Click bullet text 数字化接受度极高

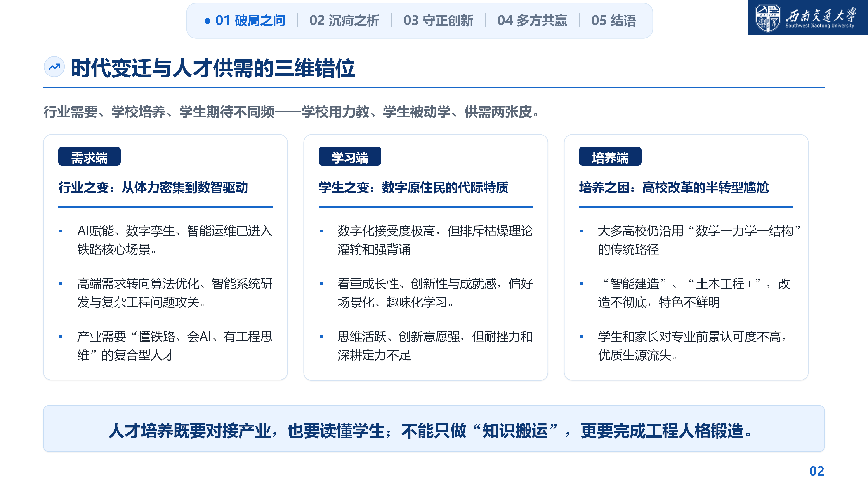(435, 240)
